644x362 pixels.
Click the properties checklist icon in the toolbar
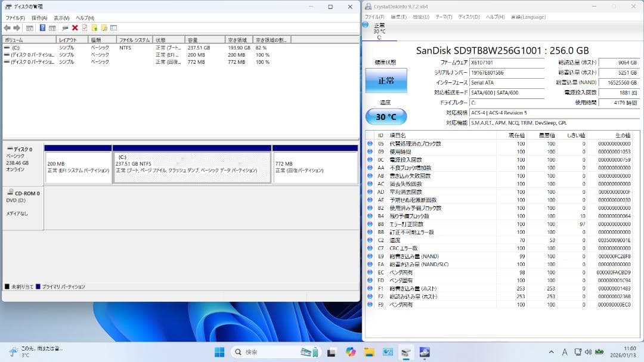[85, 27]
